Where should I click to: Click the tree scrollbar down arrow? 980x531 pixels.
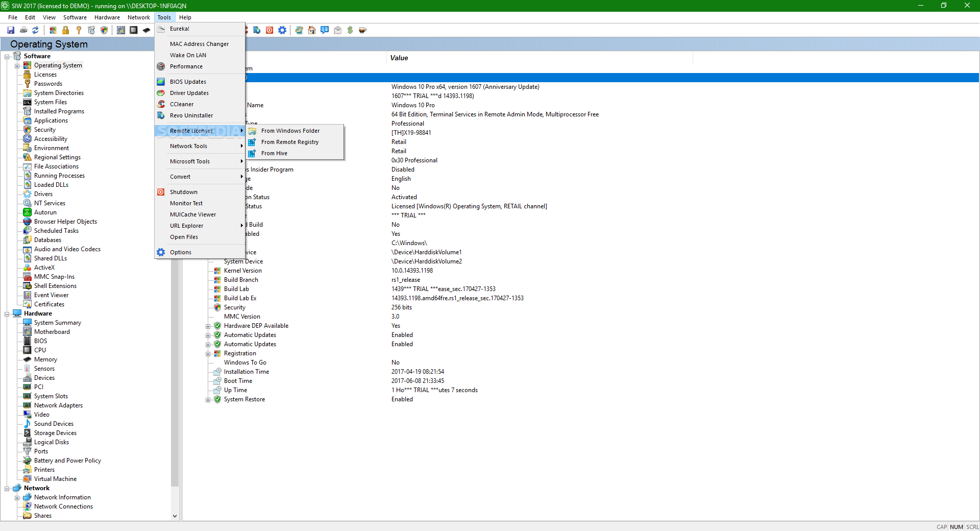pos(175,516)
